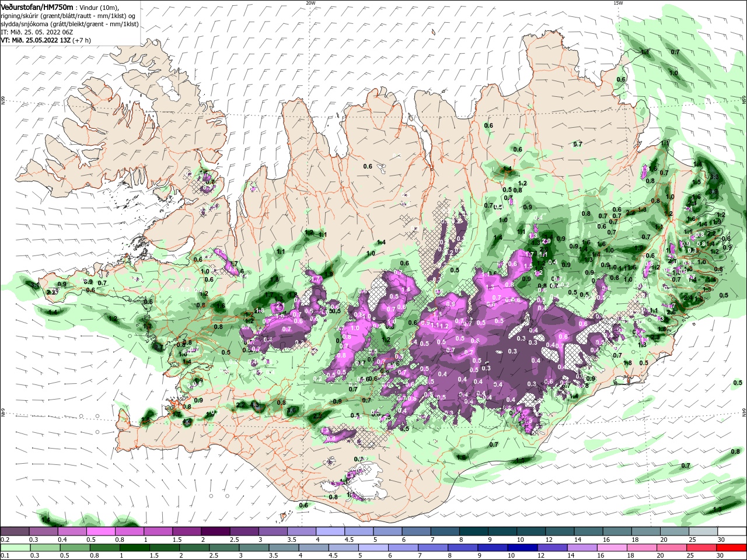The height and width of the screenshot is (560, 747).
Task: Select the violet 12 swatch in the lower legend row
Action: coord(551,548)
